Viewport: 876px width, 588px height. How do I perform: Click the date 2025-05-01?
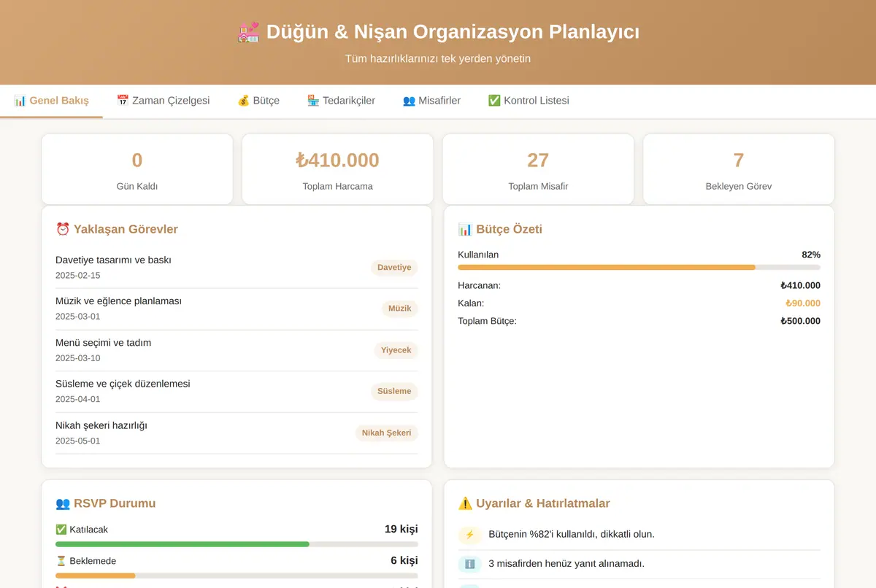click(77, 441)
